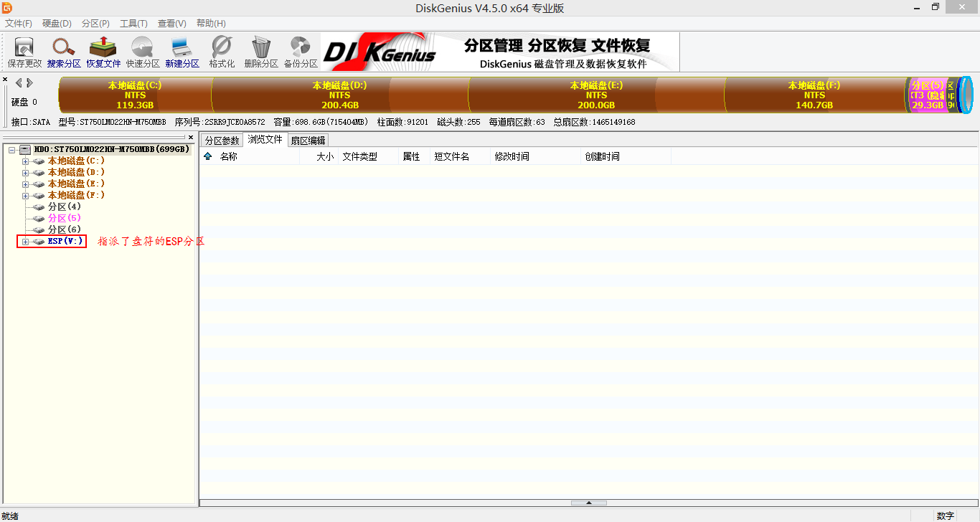Click the drive icon beside 本地磁盘(C:) in tree
The image size is (980, 522).
(39, 161)
